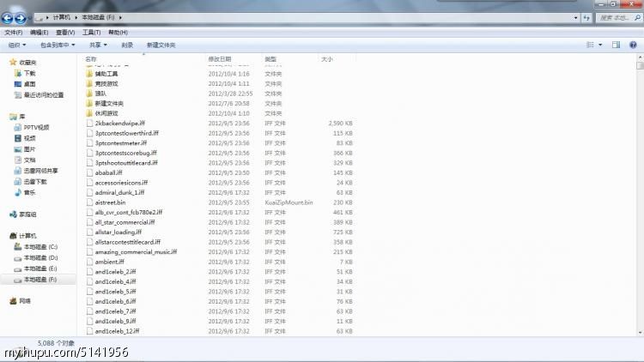
Task: Click the Forward navigation arrow
Action: (21, 17)
